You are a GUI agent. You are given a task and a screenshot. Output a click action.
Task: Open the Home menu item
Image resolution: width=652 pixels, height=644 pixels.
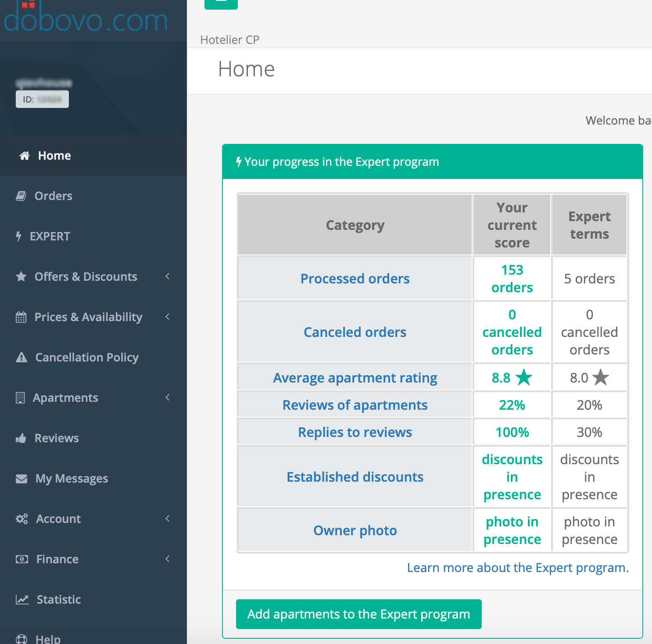coord(93,156)
